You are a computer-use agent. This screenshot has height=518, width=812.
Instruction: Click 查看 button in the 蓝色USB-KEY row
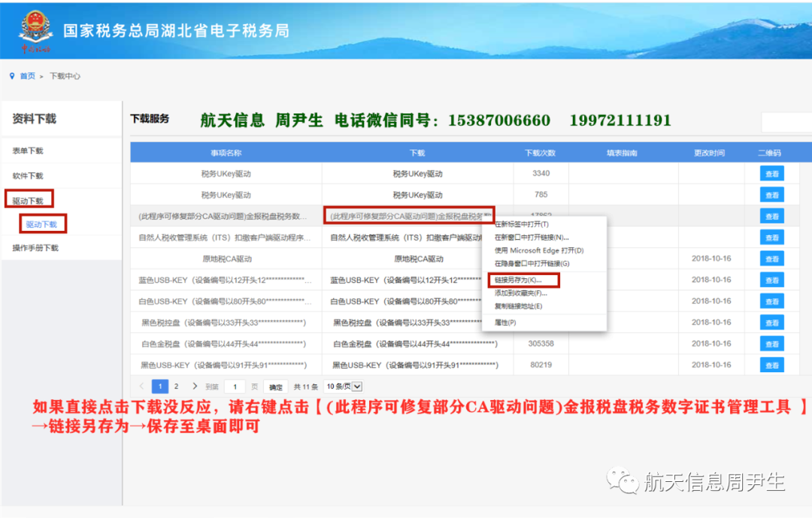771,280
